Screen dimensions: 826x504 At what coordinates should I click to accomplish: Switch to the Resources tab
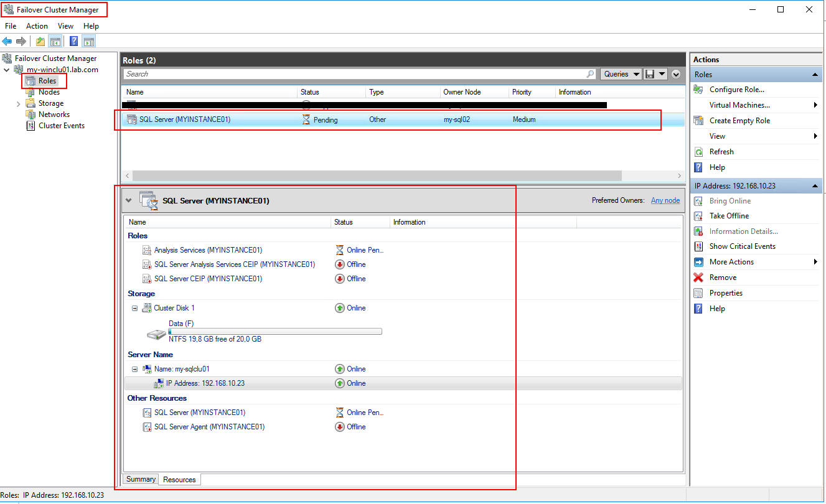point(179,480)
